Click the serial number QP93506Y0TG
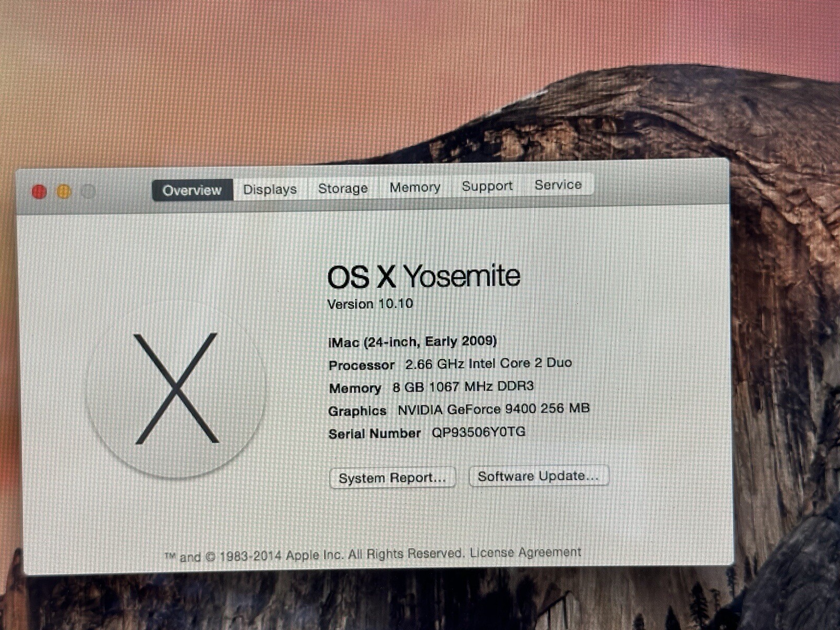Image resolution: width=840 pixels, height=630 pixels. pyautogui.click(x=478, y=432)
